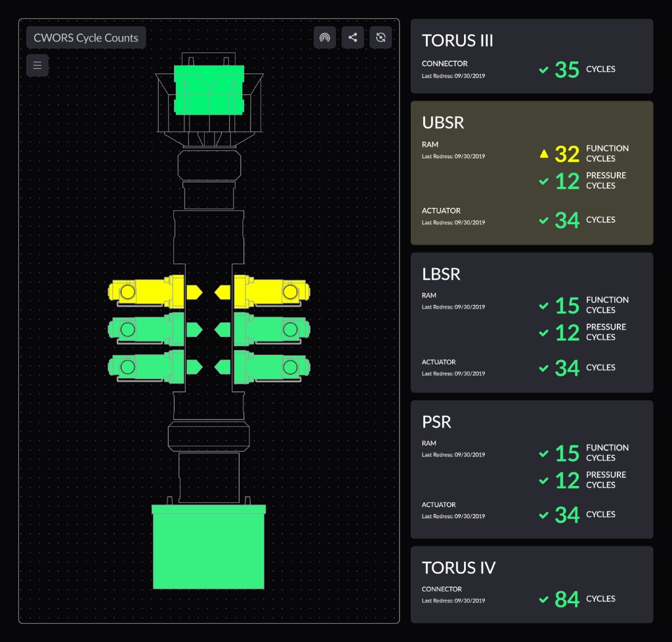672x642 pixels.
Task: Click the check beside LBSR function cycles 15
Action: 544,306
